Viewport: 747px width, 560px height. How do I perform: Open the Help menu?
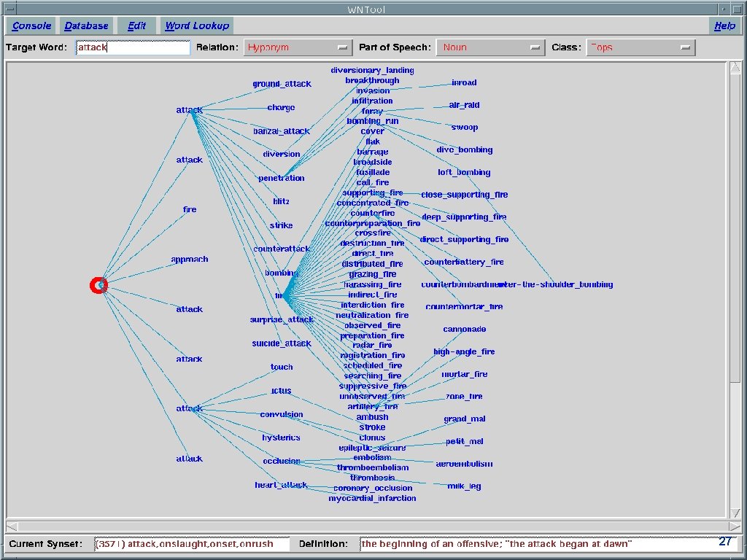(x=724, y=26)
